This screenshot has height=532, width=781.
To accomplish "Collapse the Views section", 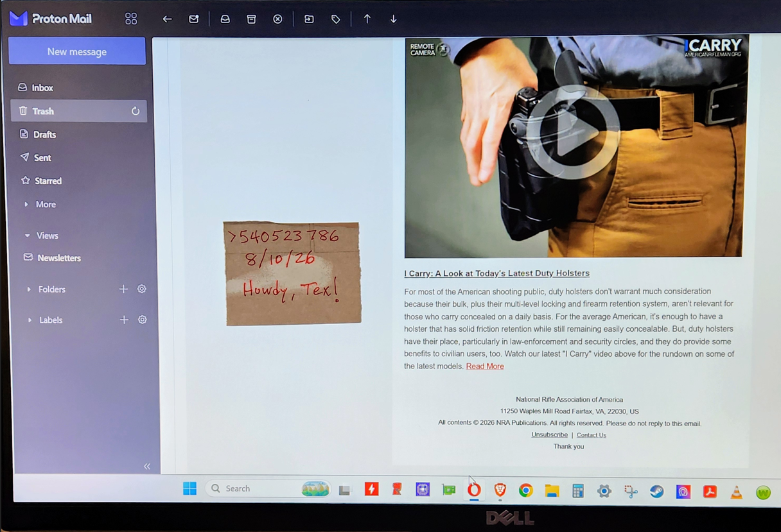I will point(41,236).
